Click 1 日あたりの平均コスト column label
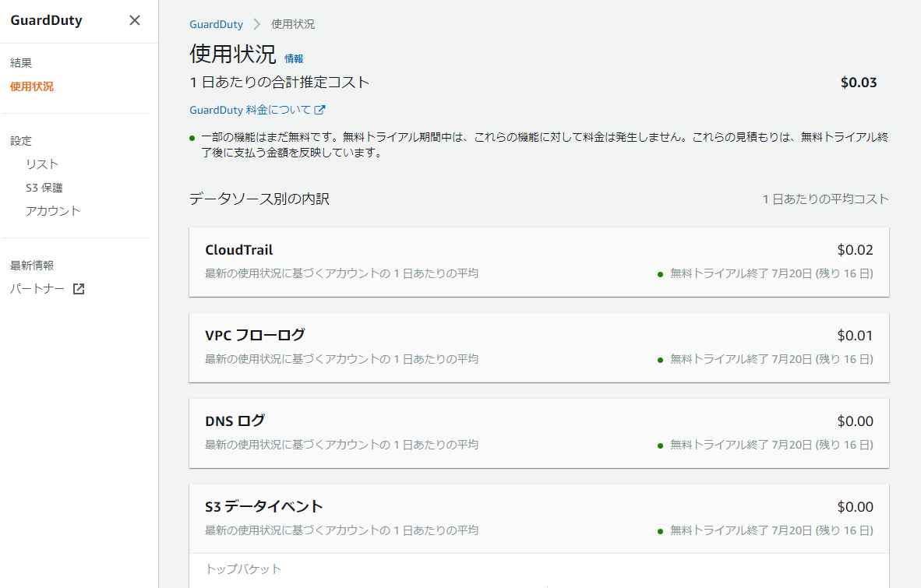This screenshot has height=588, width=921. point(826,199)
